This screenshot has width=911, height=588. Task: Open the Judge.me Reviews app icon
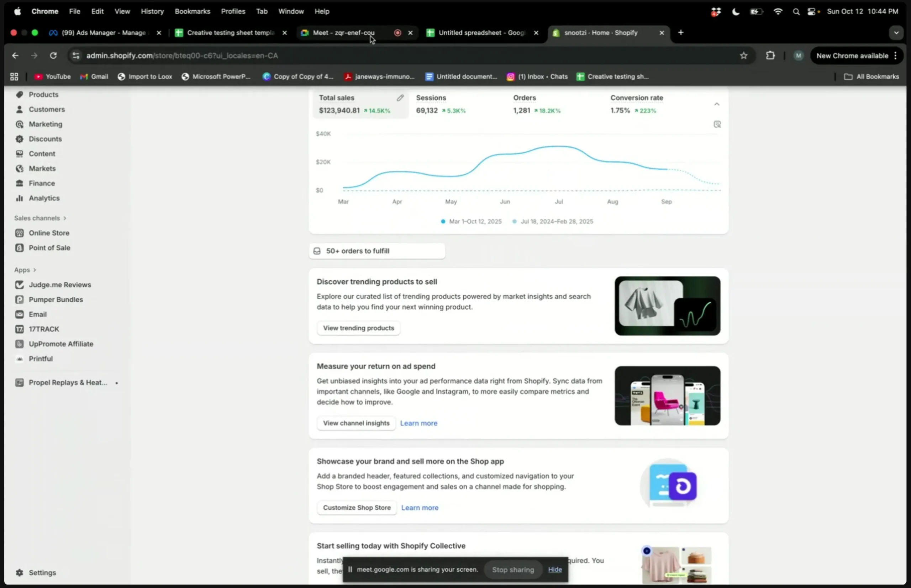tap(19, 285)
